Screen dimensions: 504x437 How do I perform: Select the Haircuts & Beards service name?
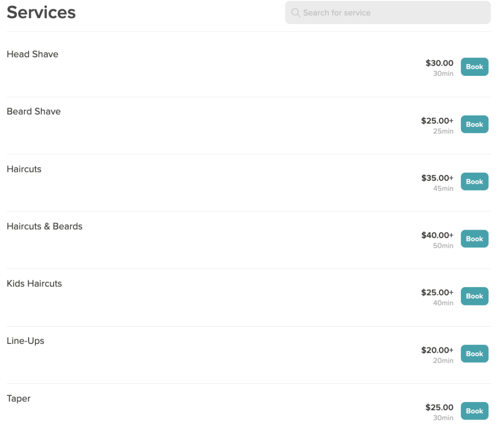click(45, 226)
